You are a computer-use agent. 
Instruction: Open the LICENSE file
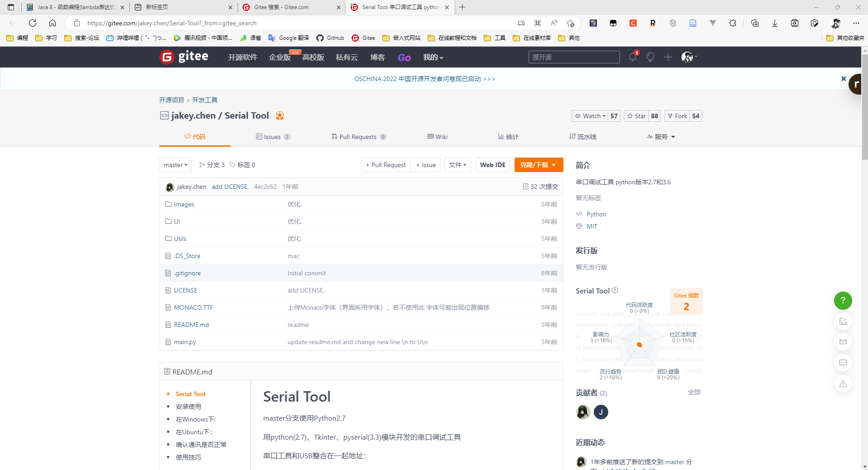tap(186, 290)
